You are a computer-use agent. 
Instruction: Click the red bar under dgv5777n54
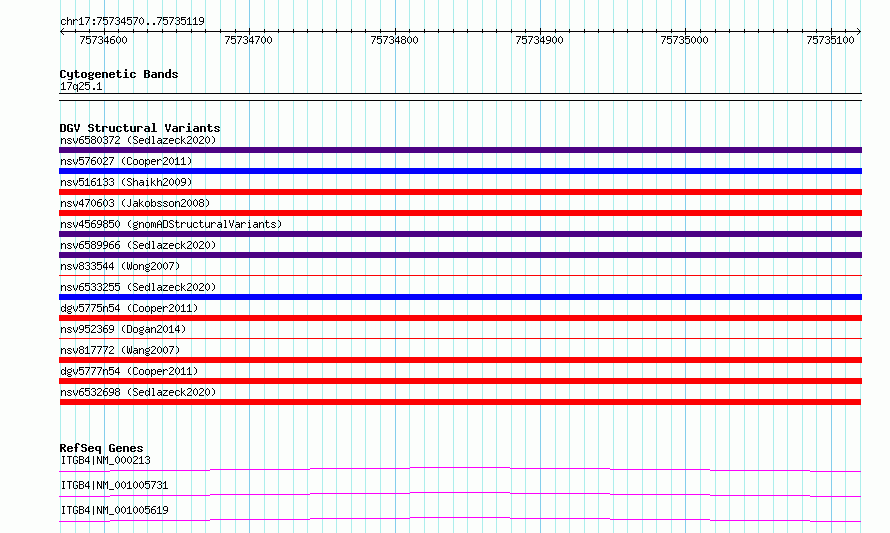click(460, 381)
